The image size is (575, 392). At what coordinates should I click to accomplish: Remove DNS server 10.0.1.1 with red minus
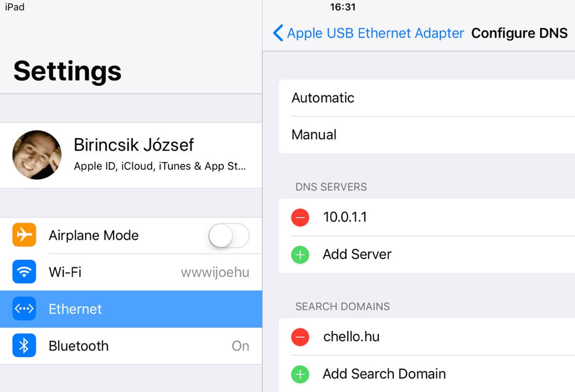pos(300,217)
